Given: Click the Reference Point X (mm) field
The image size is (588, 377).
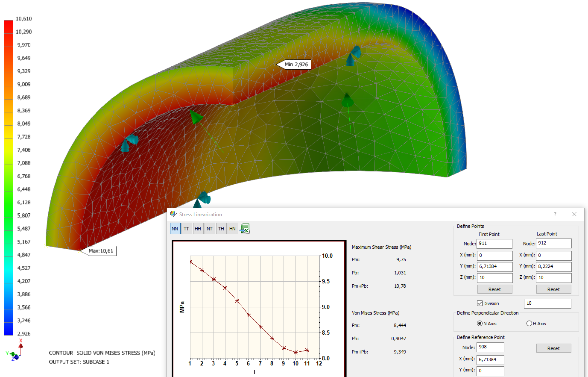Looking at the screenshot, I should (490, 360).
